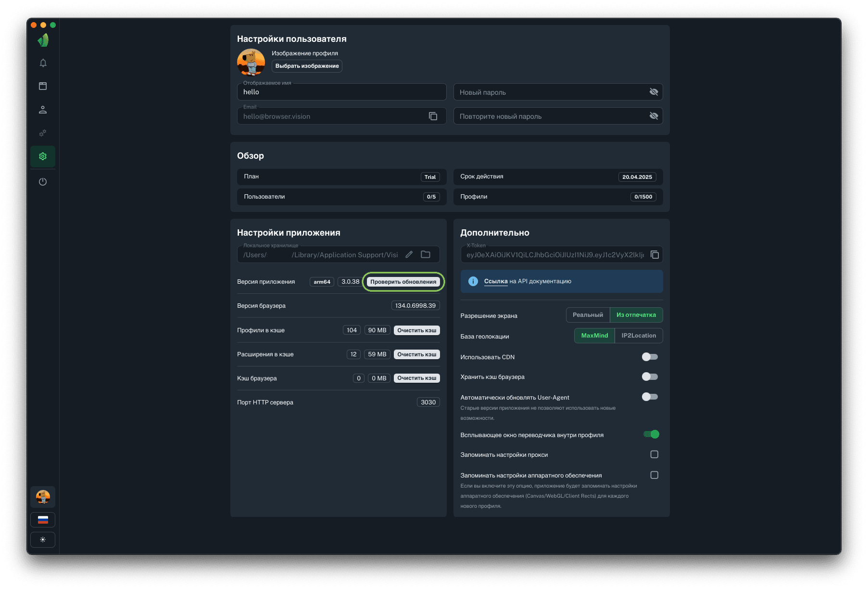Click the Отображаемое имя input field
This screenshot has width=868, height=590.
[341, 92]
